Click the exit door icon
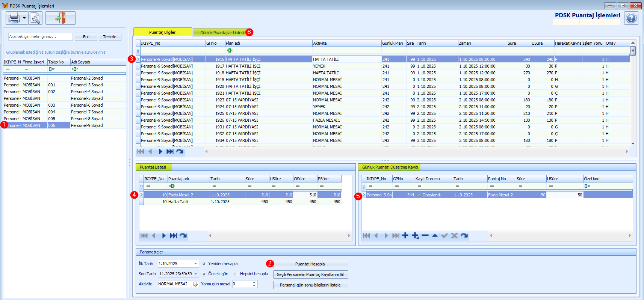The height and width of the screenshot is (300, 644). pos(60,18)
